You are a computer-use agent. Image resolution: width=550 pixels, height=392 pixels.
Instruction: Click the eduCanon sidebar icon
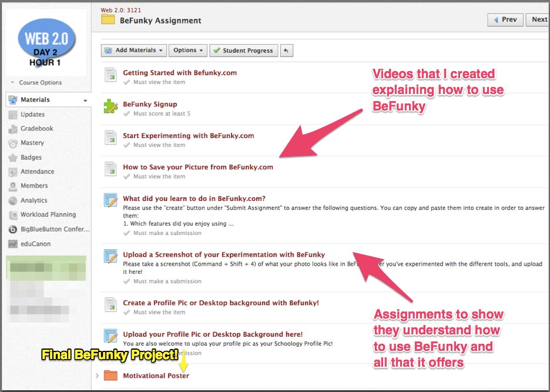13,244
